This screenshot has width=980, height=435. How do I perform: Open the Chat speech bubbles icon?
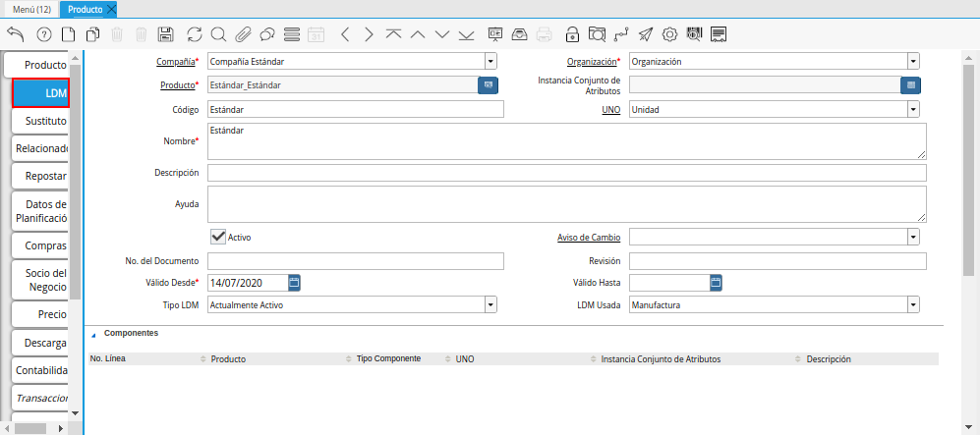pos(266,34)
